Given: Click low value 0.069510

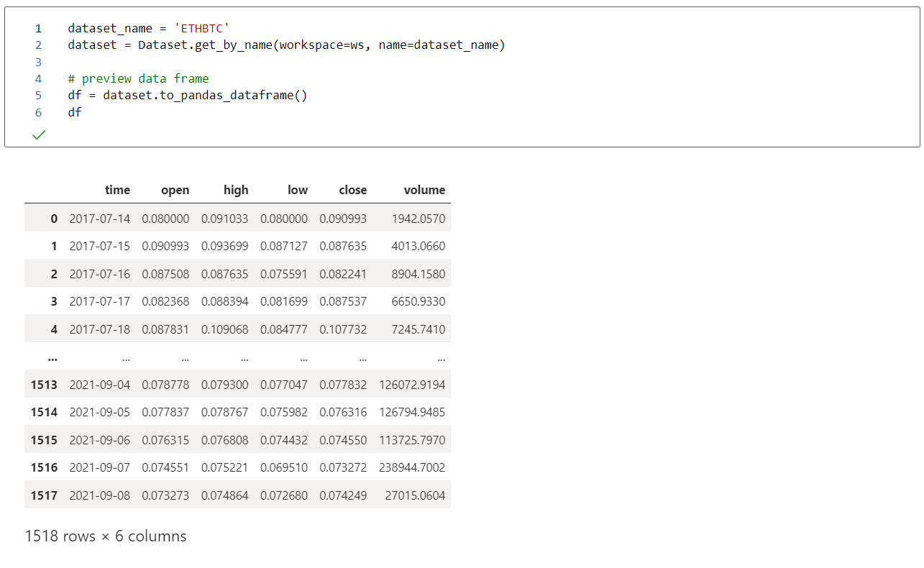Looking at the screenshot, I should (284, 467).
